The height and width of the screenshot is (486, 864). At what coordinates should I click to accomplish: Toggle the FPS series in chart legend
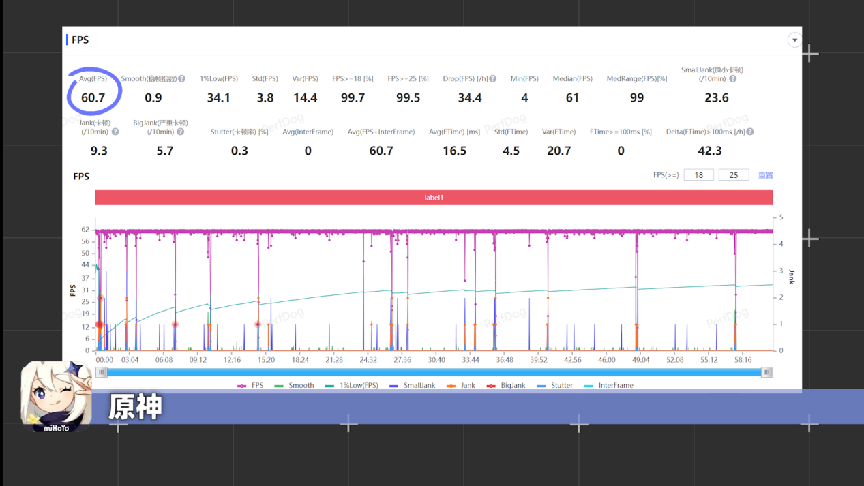coord(250,385)
